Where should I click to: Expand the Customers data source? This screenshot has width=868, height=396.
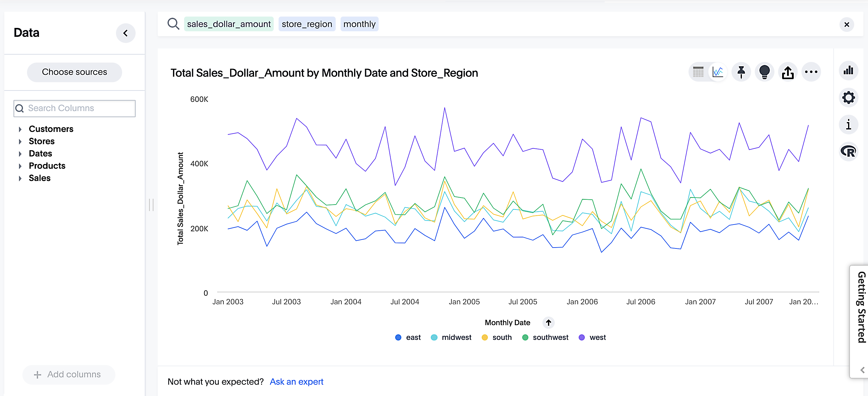point(51,129)
